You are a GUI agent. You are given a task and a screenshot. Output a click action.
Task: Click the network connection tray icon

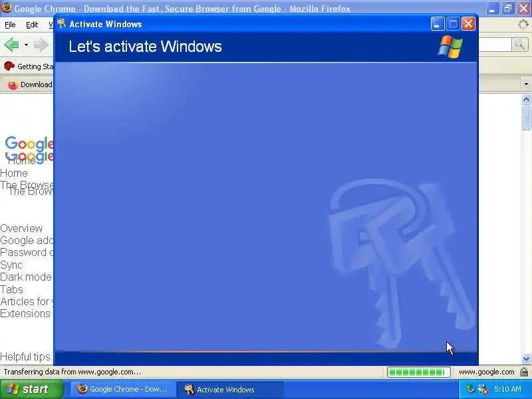483,389
